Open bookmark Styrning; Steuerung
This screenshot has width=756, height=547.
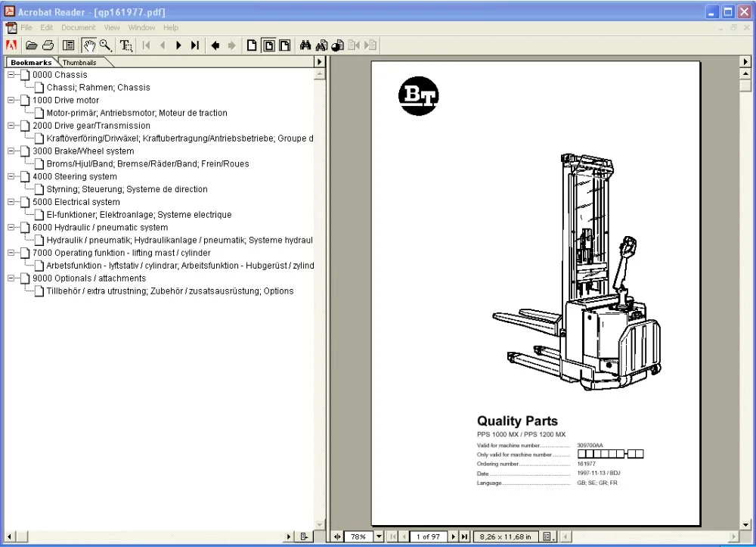tap(127, 189)
